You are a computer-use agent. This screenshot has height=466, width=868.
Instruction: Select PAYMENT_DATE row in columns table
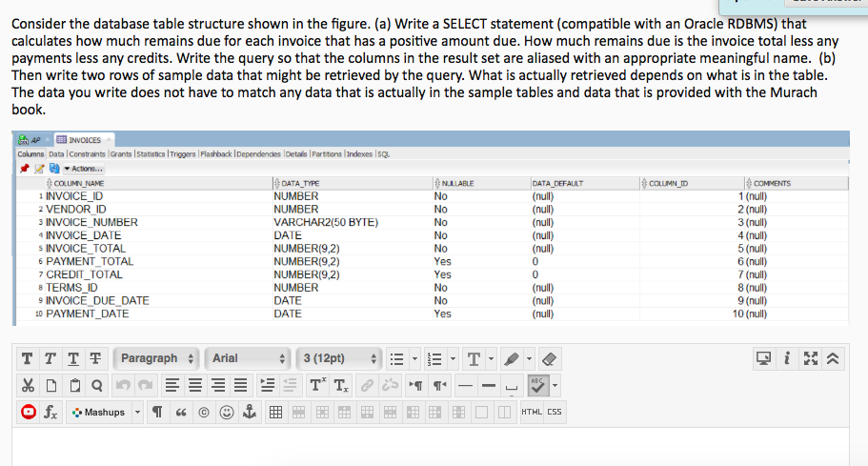tap(432, 314)
